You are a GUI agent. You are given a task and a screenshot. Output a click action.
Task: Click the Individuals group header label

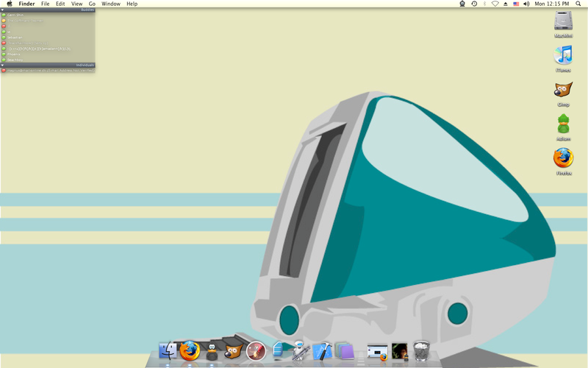point(85,65)
